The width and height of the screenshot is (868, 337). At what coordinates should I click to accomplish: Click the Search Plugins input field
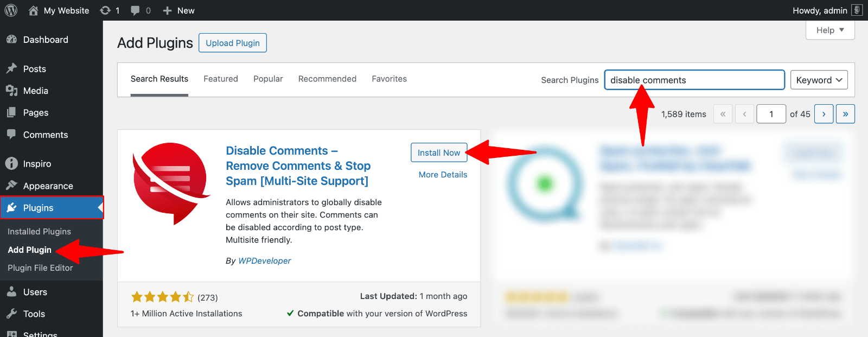[x=694, y=80]
